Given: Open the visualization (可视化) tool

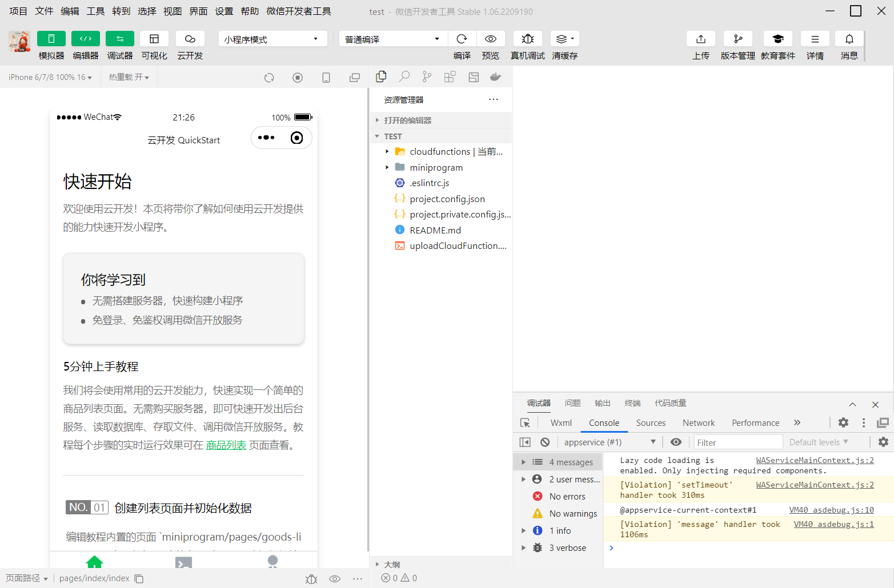Looking at the screenshot, I should [154, 39].
